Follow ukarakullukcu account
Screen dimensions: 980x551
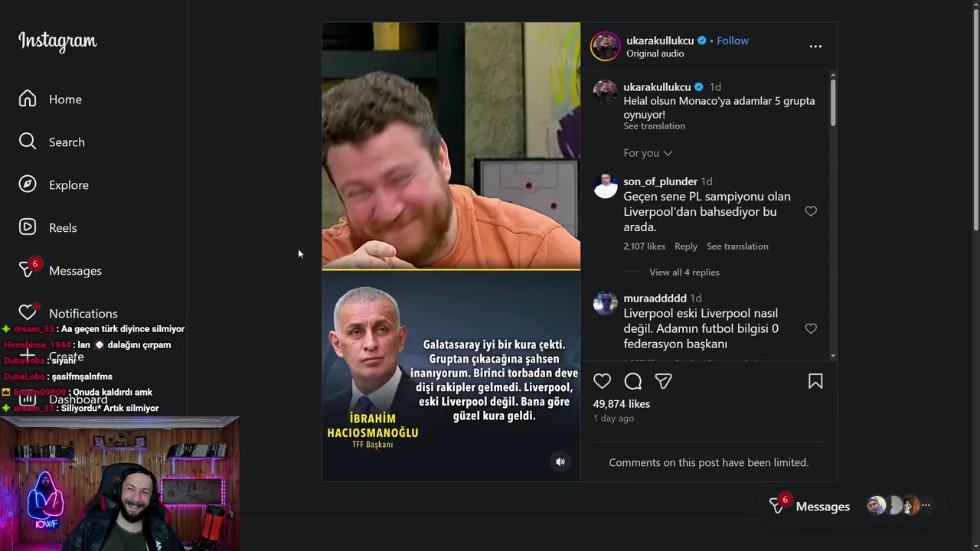click(733, 41)
